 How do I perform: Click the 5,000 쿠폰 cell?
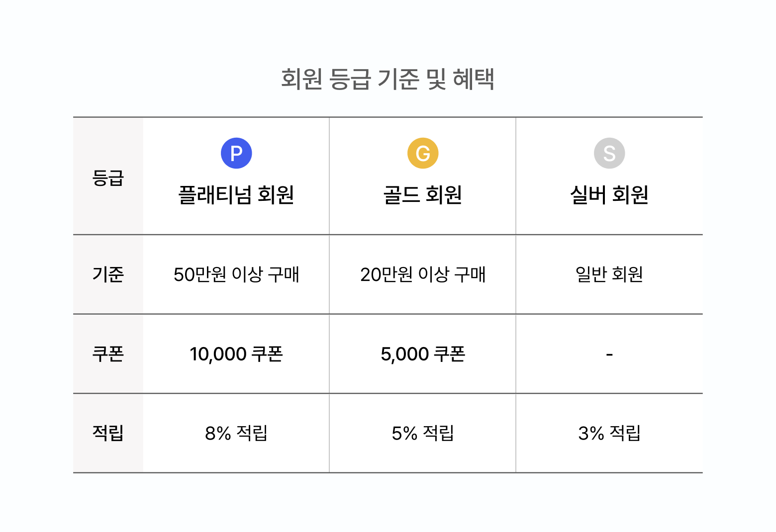click(423, 354)
